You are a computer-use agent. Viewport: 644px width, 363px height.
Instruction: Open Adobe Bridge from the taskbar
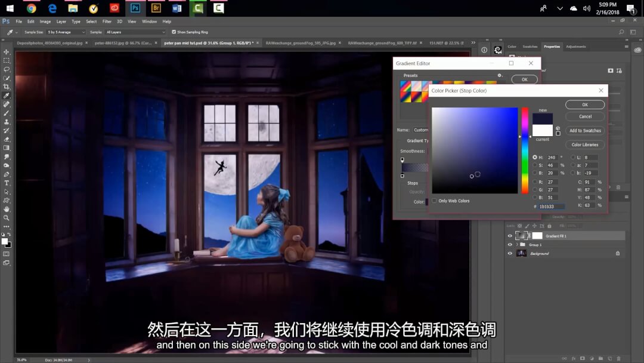pyautogui.click(x=156, y=8)
